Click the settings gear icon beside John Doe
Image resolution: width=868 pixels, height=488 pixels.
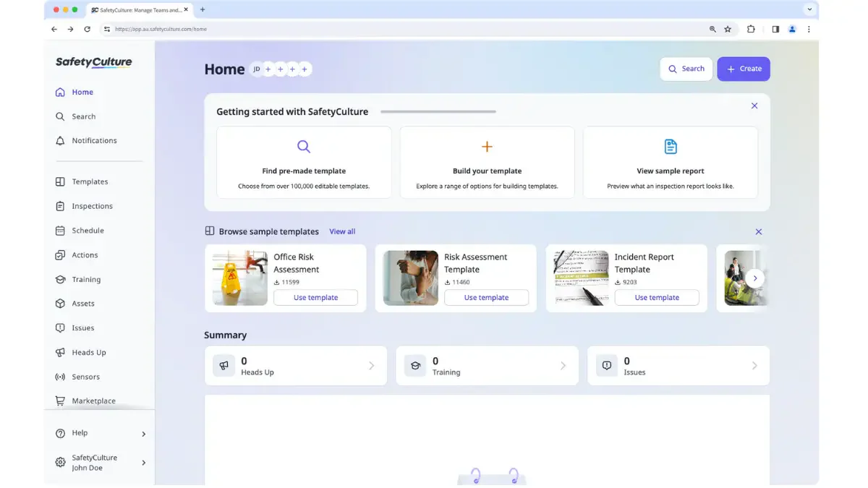pyautogui.click(x=60, y=463)
